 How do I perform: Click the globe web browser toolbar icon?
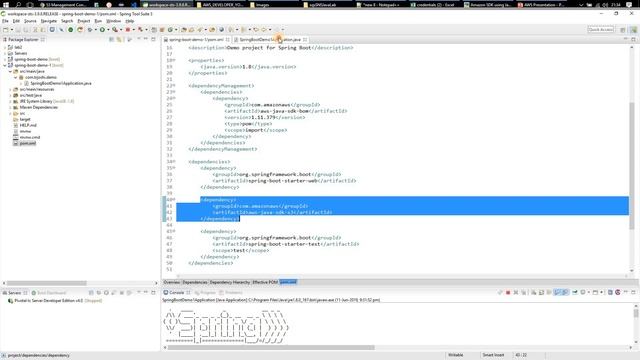(x=222, y=30)
